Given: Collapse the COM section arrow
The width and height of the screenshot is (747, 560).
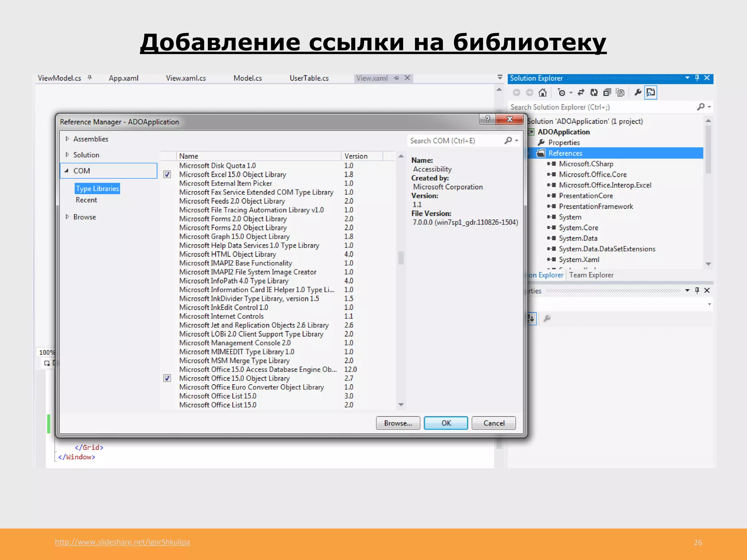Looking at the screenshot, I should pyautogui.click(x=67, y=171).
